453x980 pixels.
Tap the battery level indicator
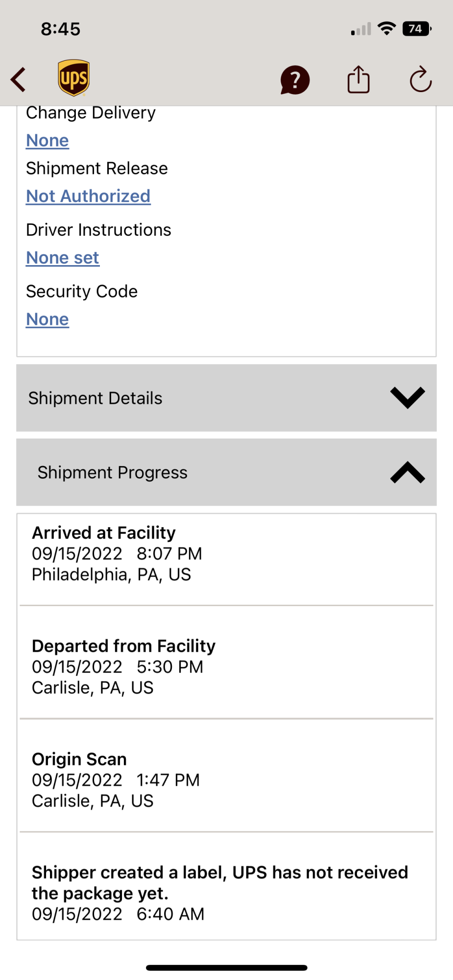pos(417,29)
